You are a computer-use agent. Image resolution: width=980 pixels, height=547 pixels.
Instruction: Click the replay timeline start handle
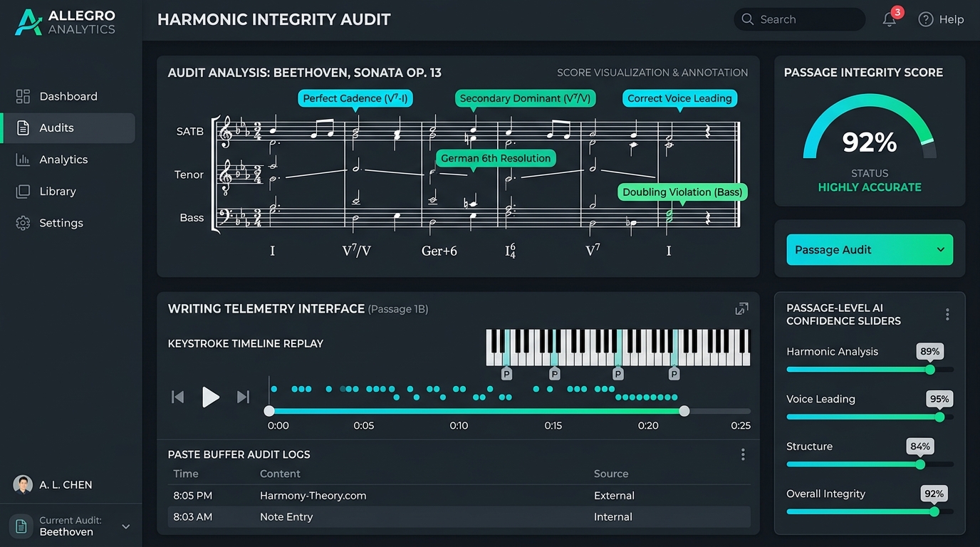tap(269, 411)
